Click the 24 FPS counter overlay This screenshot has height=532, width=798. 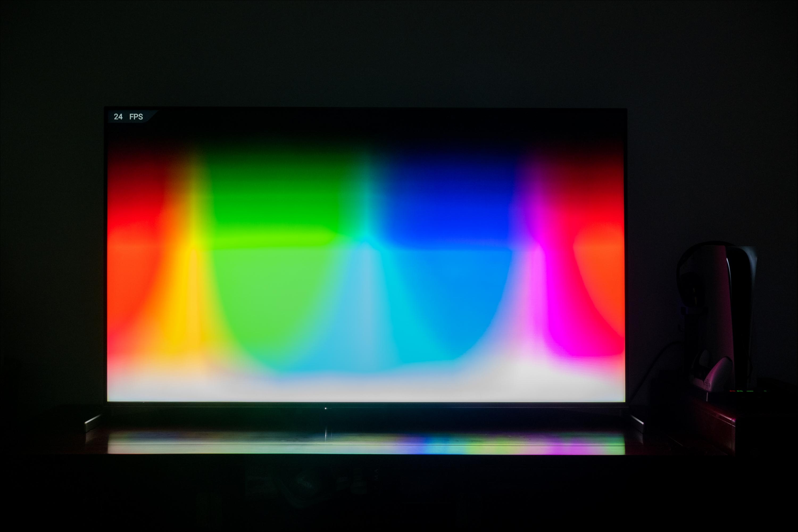129,117
